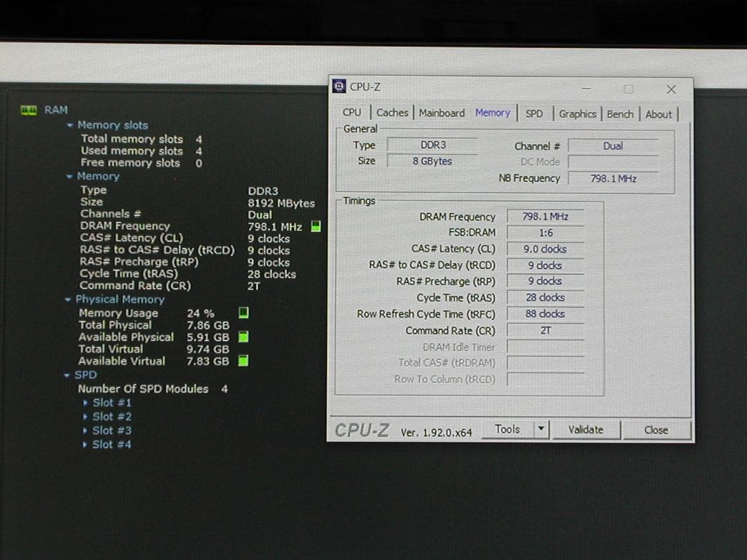Collapse the SPD section
The image size is (747, 560).
click(x=68, y=375)
